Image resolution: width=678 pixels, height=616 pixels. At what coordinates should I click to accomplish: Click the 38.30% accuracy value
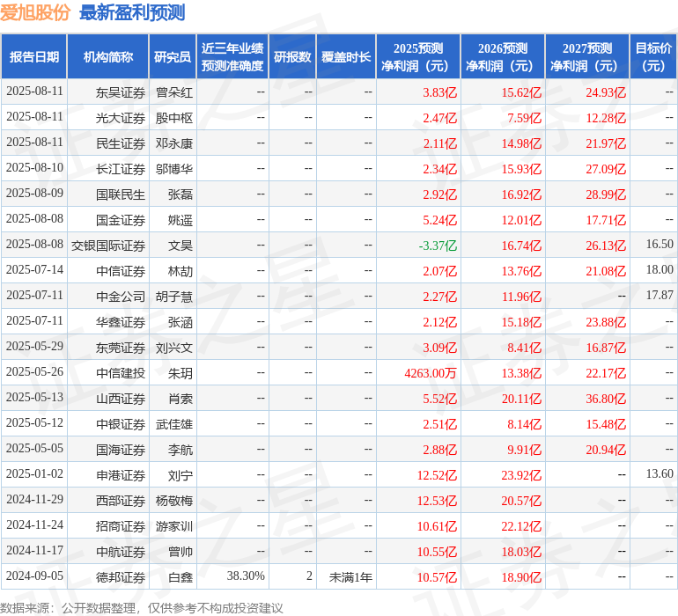point(246,576)
